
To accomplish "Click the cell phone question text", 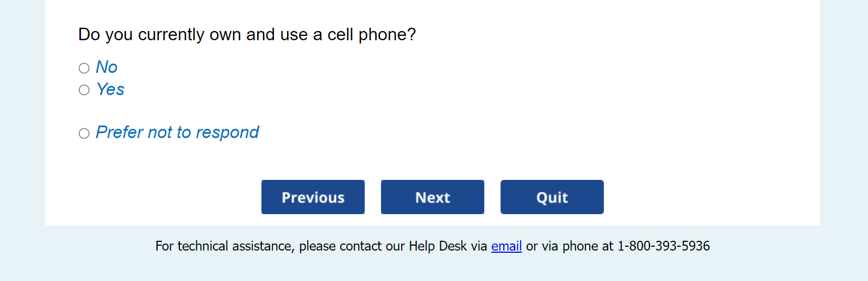I will click(x=247, y=34).
